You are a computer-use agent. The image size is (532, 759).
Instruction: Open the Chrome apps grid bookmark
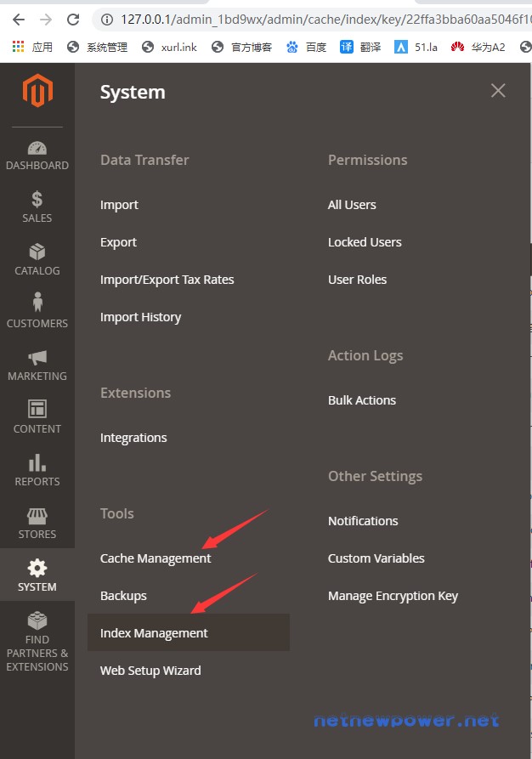click(x=32, y=47)
